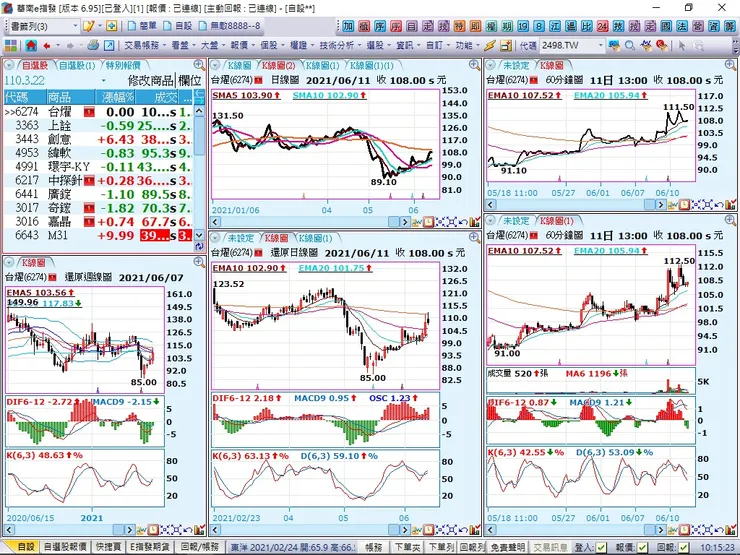Viewport: 740px width, 555px height.
Task: Click the 加 icon in top-right toolbar
Action: pyautogui.click(x=348, y=26)
